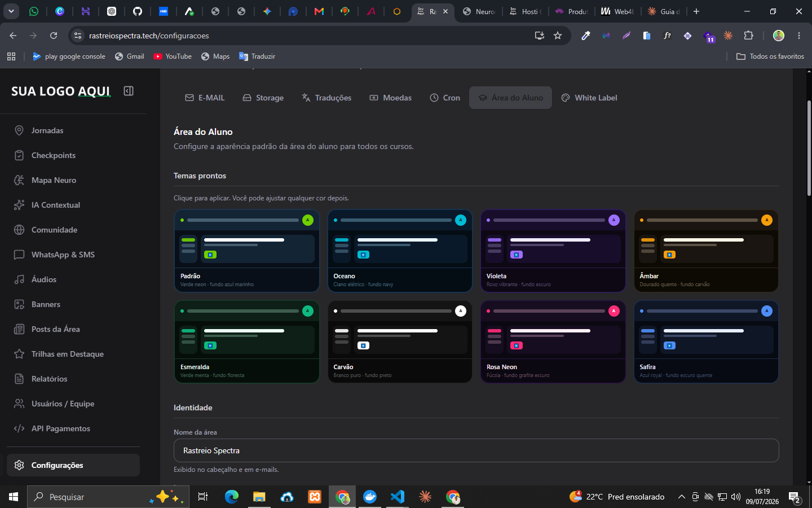Apply the Violeta theme preset
The image size is (812, 508).
[x=553, y=251]
